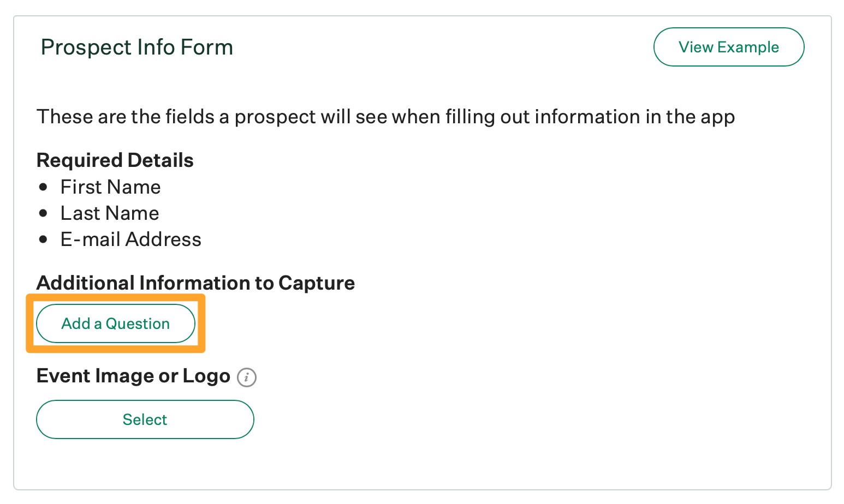This screenshot has width=844, height=504.
Task: Click the Prospect Info Form title
Action: [x=136, y=47]
